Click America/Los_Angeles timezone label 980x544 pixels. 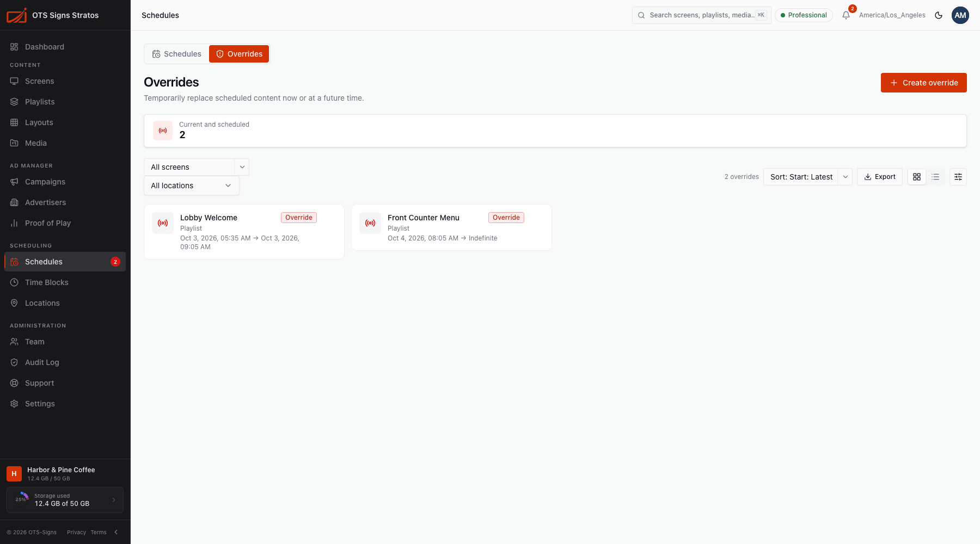892,15
